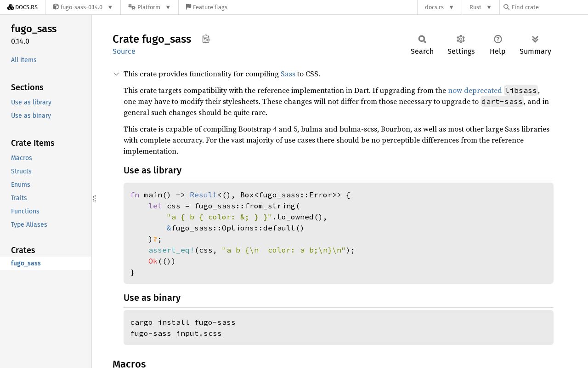Open Settings gear icon
The width and height of the screenshot is (588, 368).
coord(461,39)
